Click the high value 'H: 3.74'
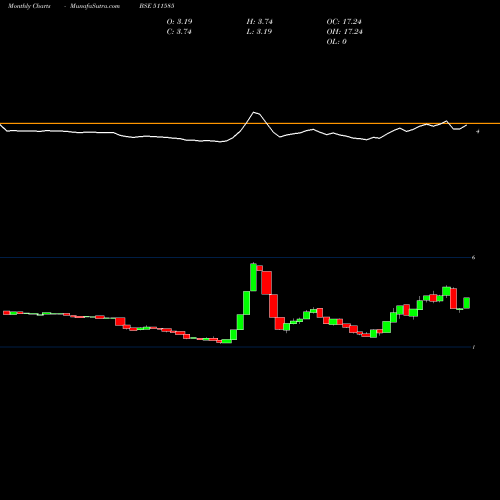 coord(260,22)
